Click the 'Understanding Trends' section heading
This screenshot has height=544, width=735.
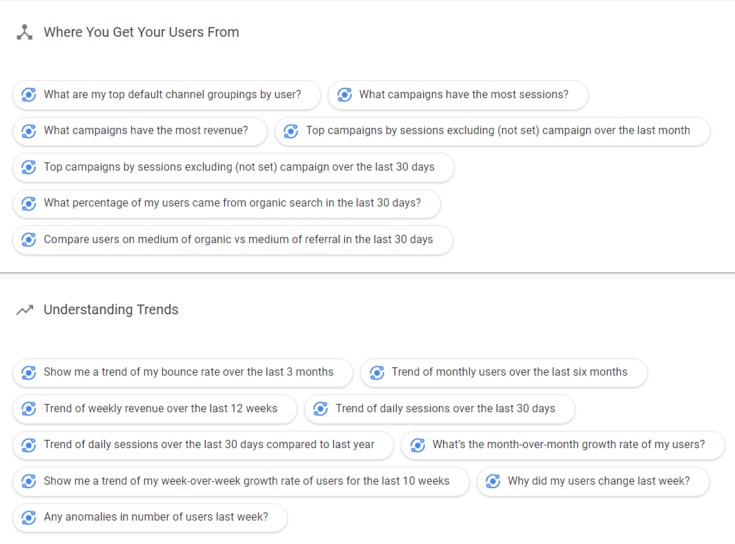click(111, 310)
